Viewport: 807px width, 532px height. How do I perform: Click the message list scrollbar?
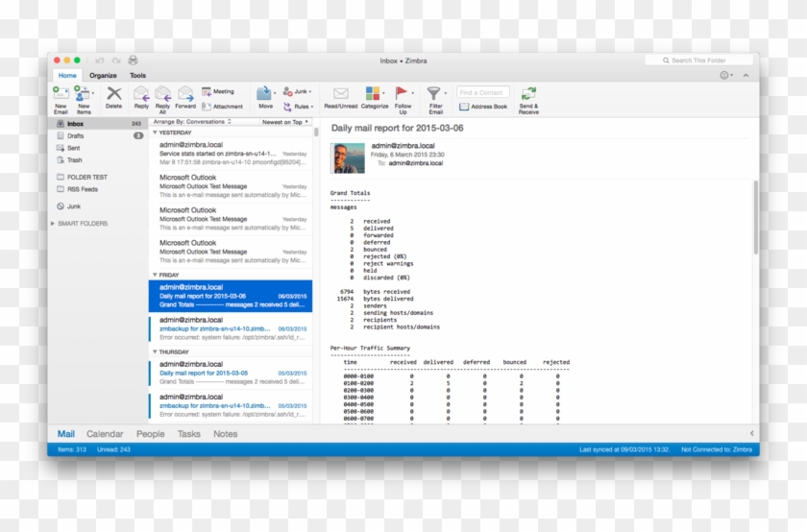[316, 133]
